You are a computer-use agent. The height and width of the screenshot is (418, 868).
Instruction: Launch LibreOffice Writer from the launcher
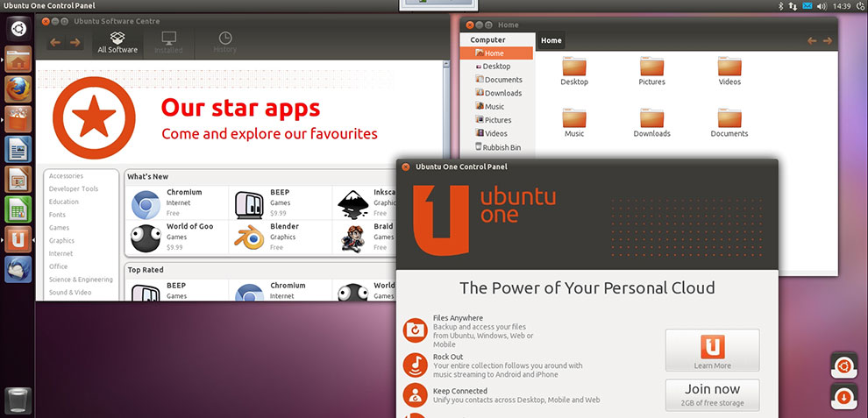point(18,149)
